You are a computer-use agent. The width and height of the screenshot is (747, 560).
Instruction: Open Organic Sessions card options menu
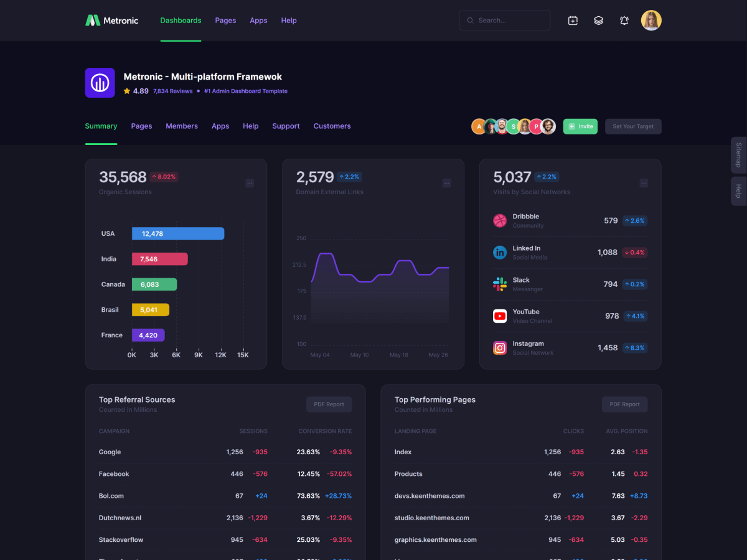click(x=250, y=183)
